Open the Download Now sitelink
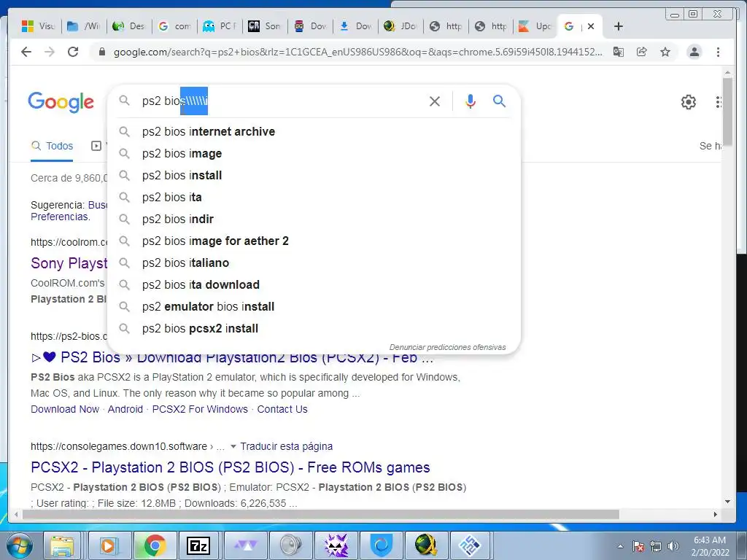The height and width of the screenshot is (560, 747). point(65,409)
